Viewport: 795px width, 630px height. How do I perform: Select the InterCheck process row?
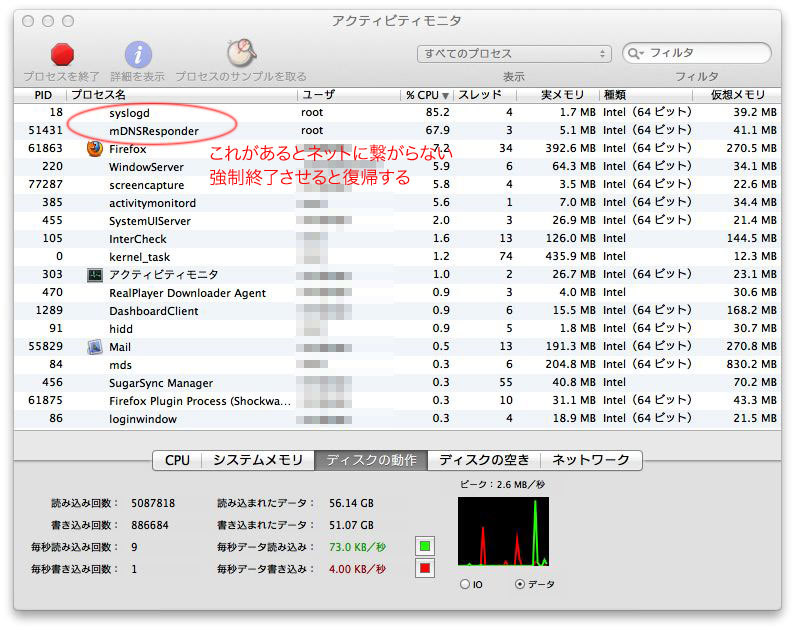tap(398, 239)
